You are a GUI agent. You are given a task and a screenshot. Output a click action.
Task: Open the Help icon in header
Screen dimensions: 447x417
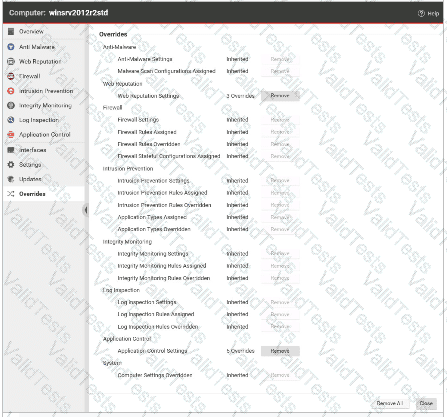421,13
